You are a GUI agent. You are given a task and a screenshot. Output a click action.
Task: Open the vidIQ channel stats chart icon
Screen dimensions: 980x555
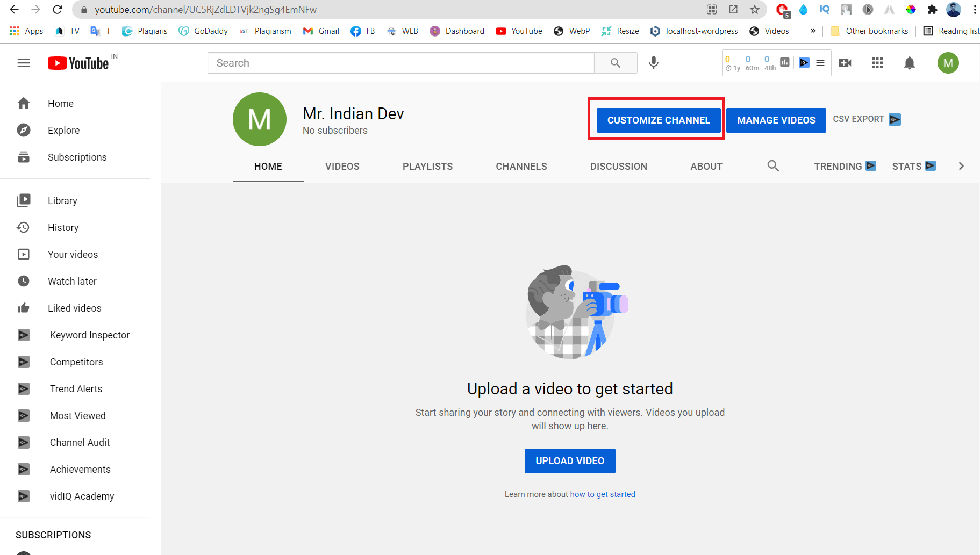point(784,62)
